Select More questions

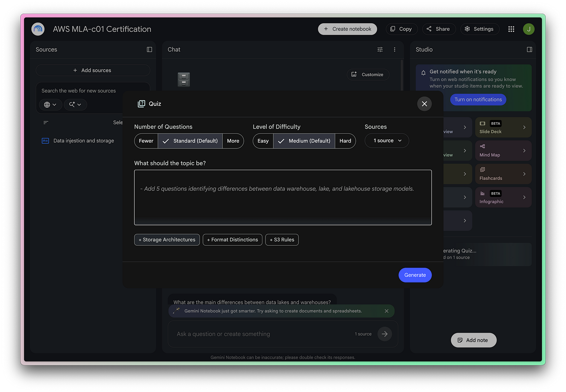[233, 141]
